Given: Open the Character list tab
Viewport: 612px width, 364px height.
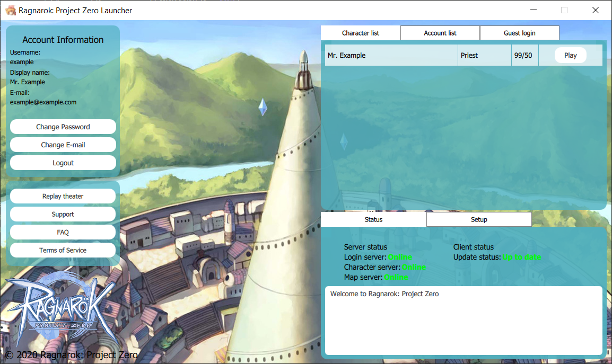Looking at the screenshot, I should (360, 33).
